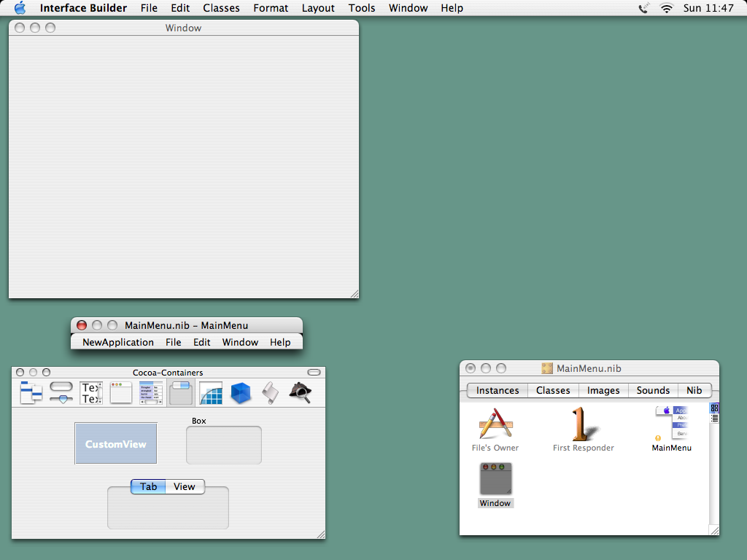747x560 pixels.
Task: Select the Cocoa-Containers tab view palette icon
Action: pos(181,393)
